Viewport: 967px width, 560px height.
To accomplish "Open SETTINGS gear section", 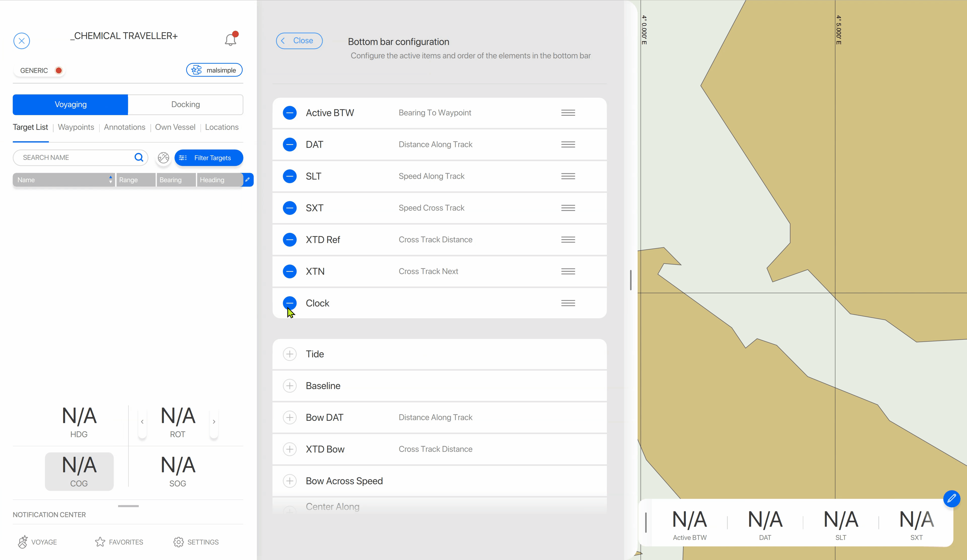I will (196, 542).
